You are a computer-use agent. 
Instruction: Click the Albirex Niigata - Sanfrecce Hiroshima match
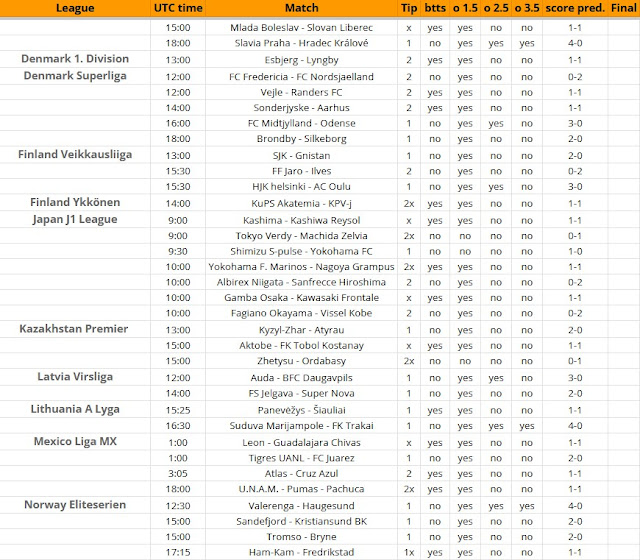(302, 282)
